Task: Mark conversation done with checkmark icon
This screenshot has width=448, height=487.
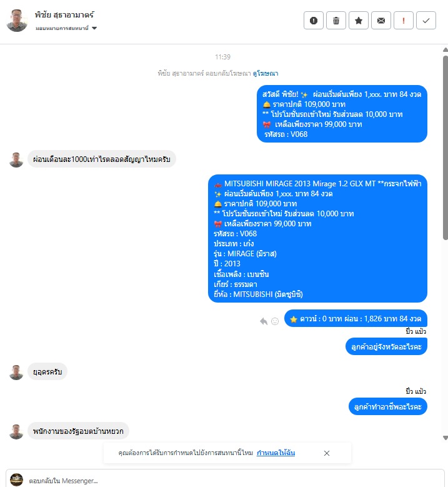Action: [x=426, y=21]
